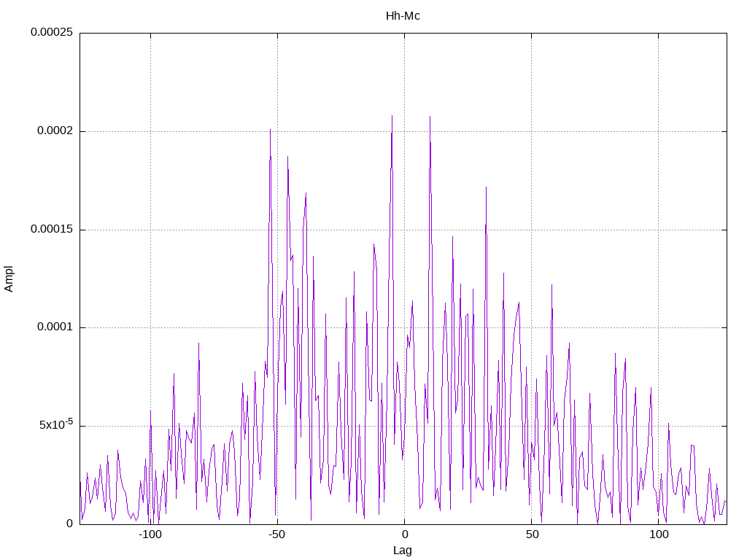Click the highest peak near lag -5
747x560 pixels.
coord(392,116)
